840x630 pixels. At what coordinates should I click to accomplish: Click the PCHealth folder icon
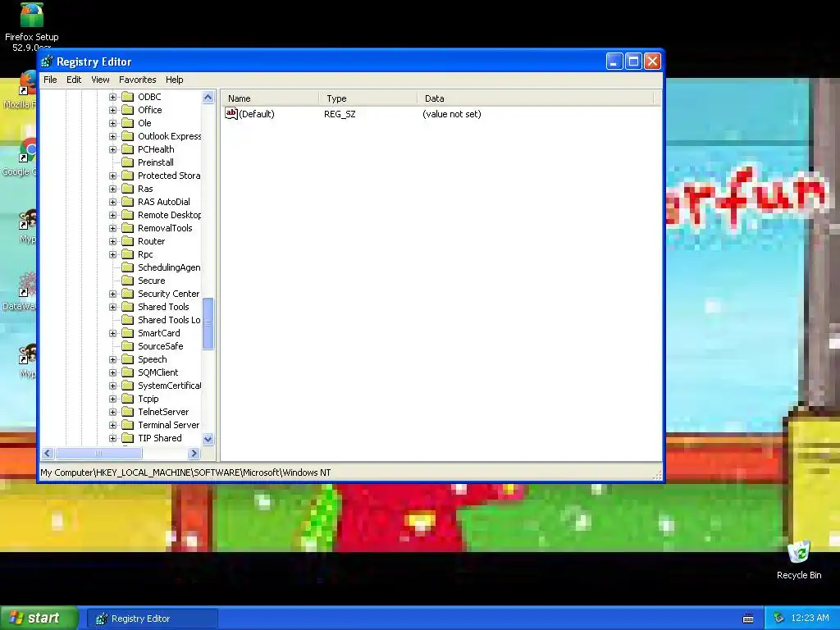(127, 149)
